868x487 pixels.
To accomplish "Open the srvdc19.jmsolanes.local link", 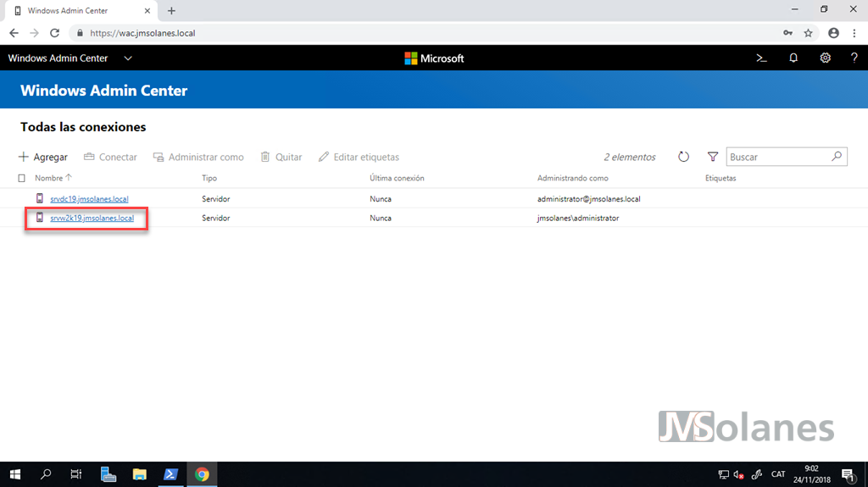I will 89,199.
